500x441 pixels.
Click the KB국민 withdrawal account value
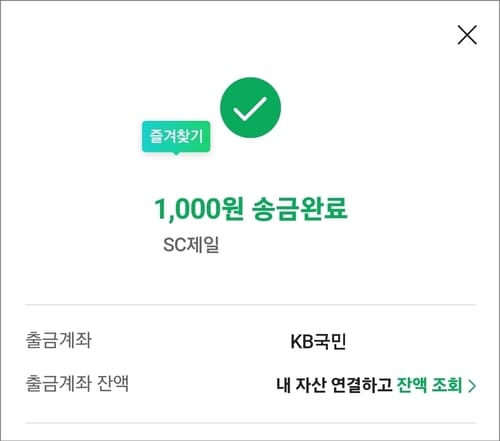pyautogui.click(x=318, y=342)
